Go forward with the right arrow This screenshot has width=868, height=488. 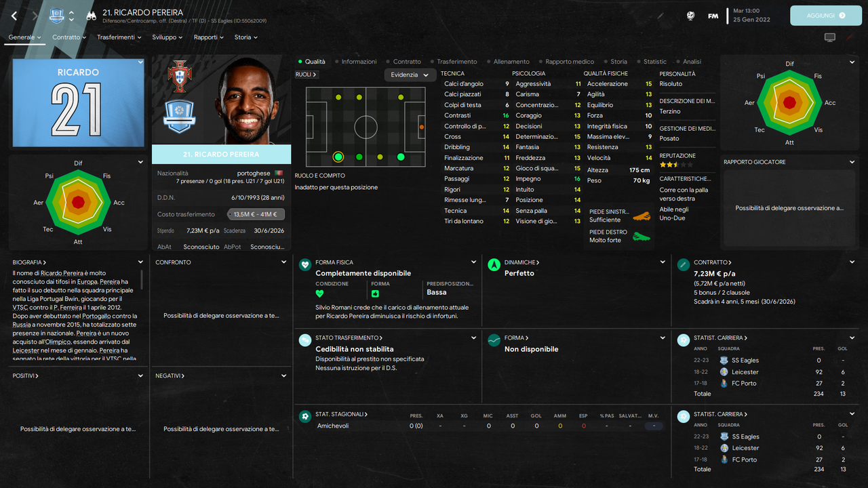click(35, 16)
